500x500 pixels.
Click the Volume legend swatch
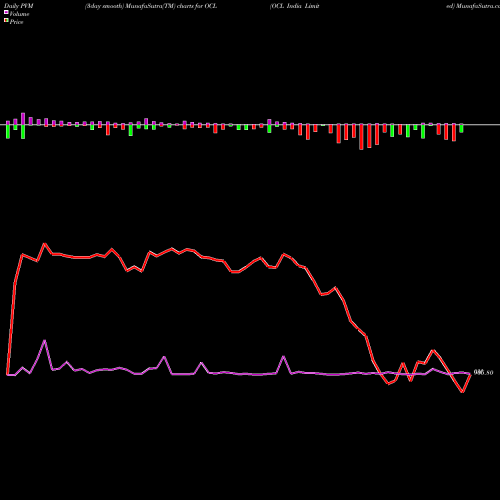(6, 13)
